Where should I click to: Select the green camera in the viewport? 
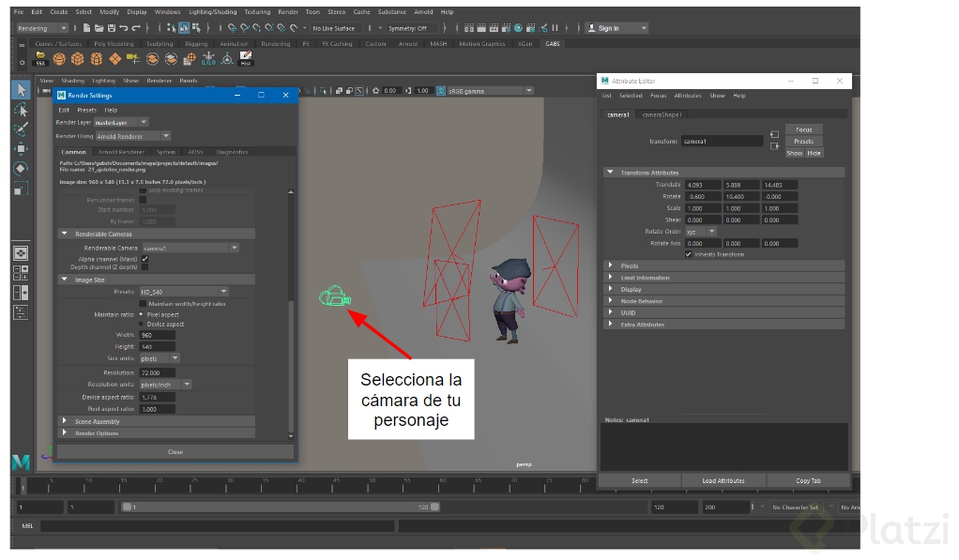(x=335, y=296)
